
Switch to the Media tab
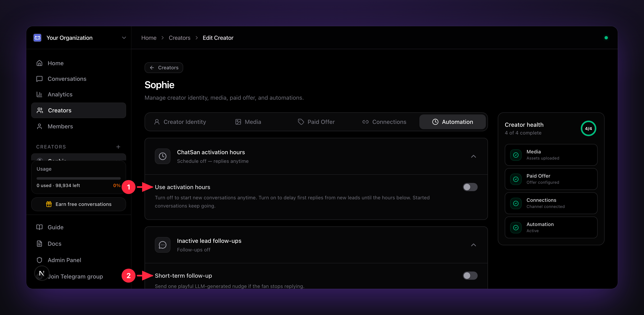click(x=248, y=122)
